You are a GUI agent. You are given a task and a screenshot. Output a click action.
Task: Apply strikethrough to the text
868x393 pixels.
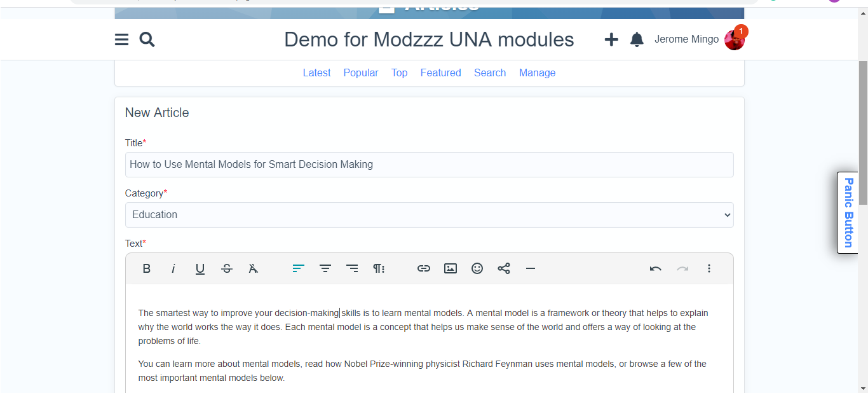tap(226, 268)
